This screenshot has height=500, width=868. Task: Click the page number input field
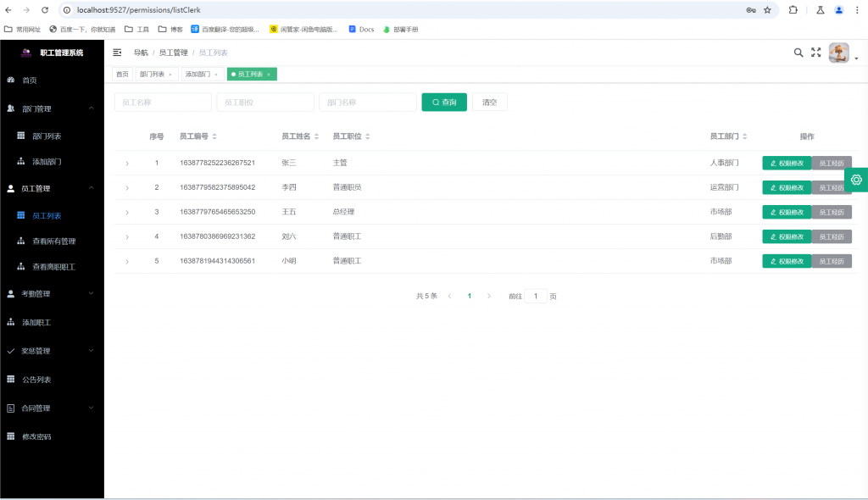(537, 295)
